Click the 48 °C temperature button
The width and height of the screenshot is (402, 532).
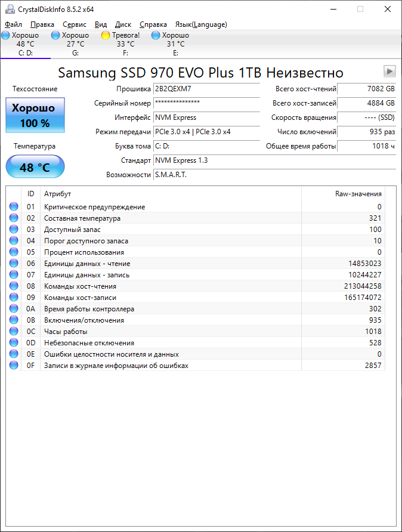click(35, 166)
